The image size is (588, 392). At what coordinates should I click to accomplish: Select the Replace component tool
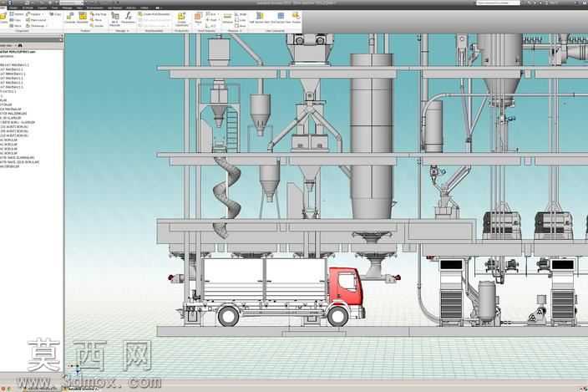(x=34, y=14)
